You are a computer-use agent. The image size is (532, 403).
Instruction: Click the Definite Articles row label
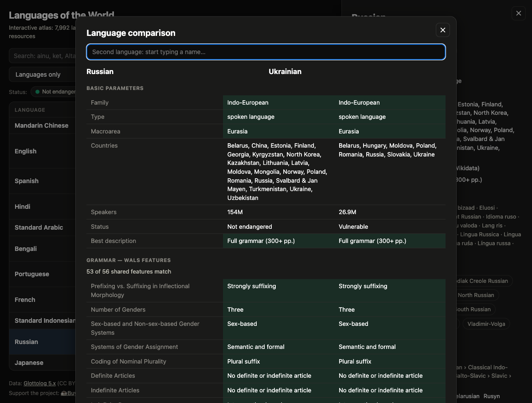click(x=113, y=376)
